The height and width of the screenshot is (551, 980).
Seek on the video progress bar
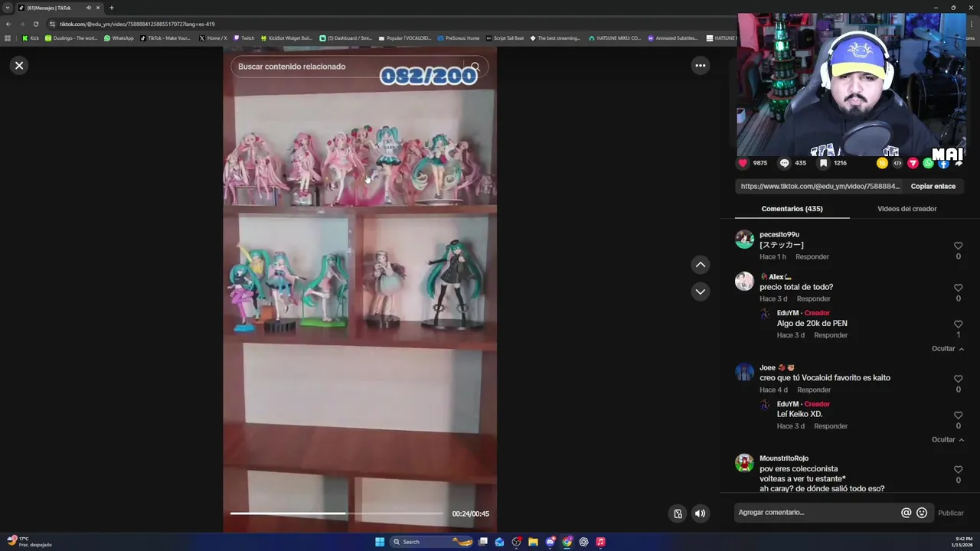point(336,514)
